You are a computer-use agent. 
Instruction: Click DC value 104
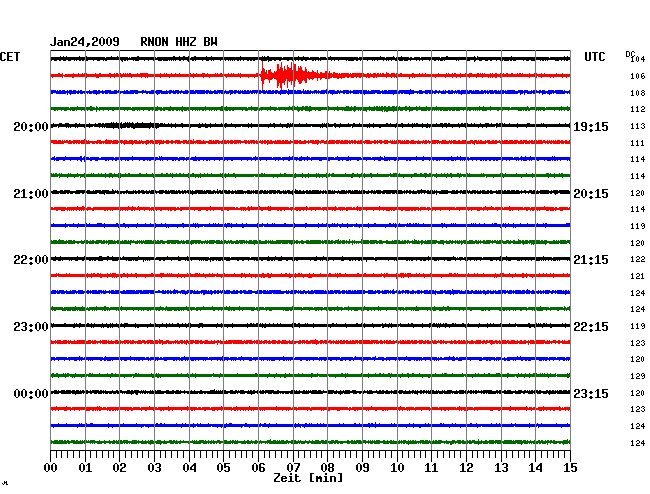tap(638, 59)
